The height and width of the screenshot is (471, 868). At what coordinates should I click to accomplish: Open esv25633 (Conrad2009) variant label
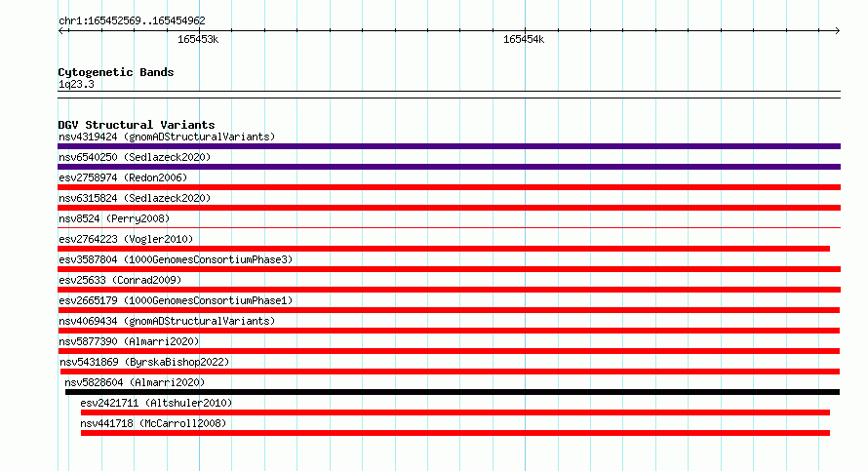tap(120, 280)
